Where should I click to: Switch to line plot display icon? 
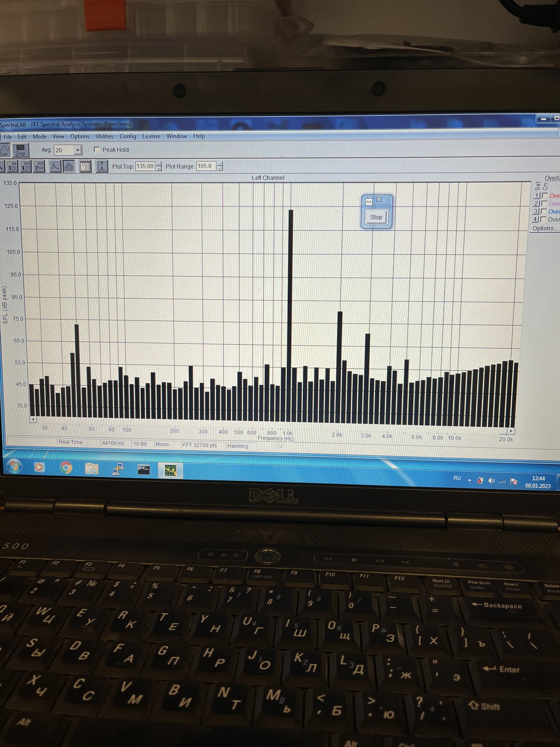pyautogui.click(x=55, y=166)
